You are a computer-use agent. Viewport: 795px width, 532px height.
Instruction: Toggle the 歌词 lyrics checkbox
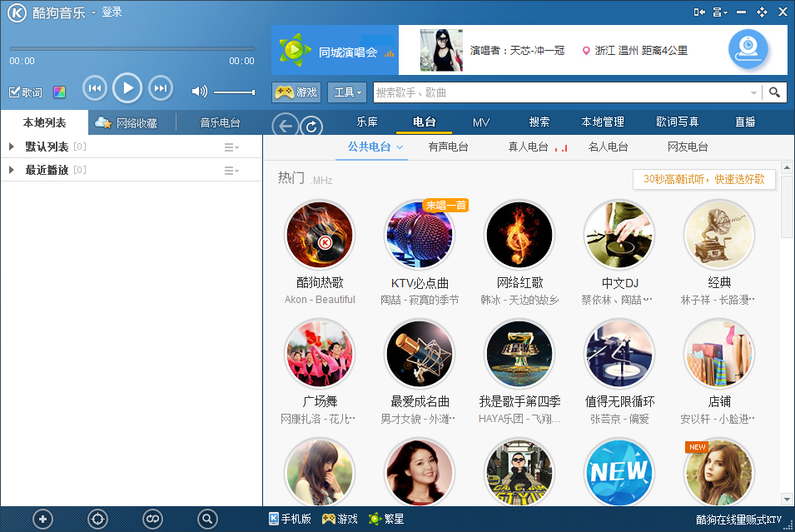[x=15, y=92]
